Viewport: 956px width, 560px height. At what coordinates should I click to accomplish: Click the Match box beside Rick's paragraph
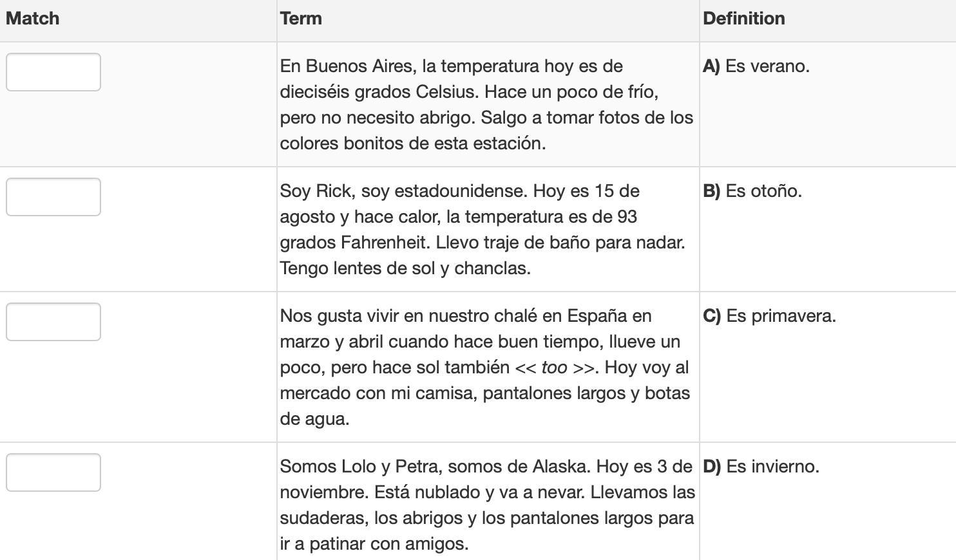point(53,197)
